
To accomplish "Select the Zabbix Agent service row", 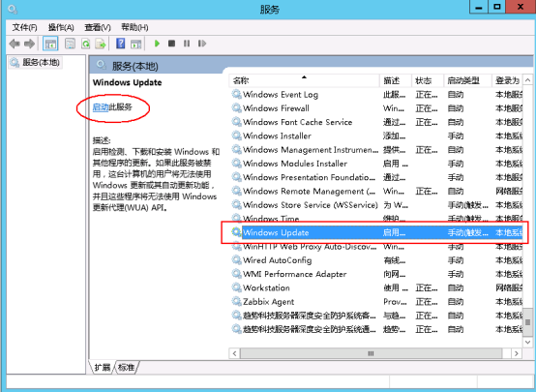I will [376, 302].
